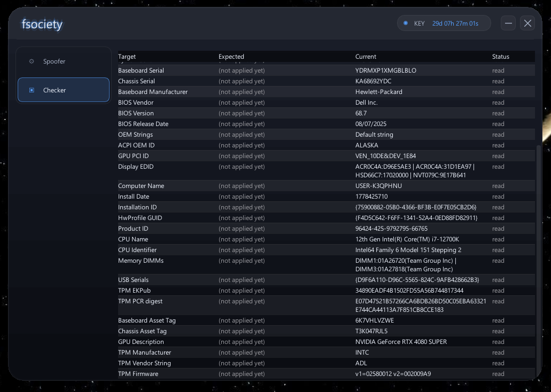The width and height of the screenshot is (551, 392).
Task: Select the Baseboard Serial row label
Action: pyautogui.click(x=141, y=70)
